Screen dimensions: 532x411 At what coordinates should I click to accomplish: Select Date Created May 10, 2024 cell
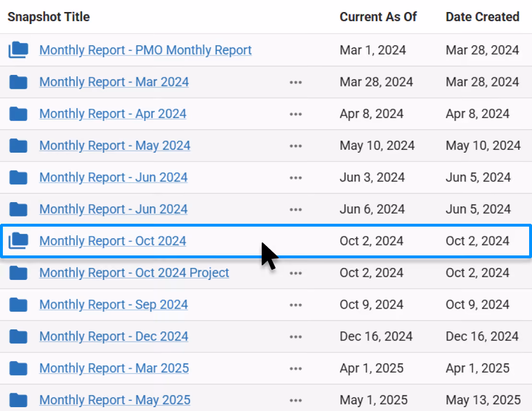[483, 145]
